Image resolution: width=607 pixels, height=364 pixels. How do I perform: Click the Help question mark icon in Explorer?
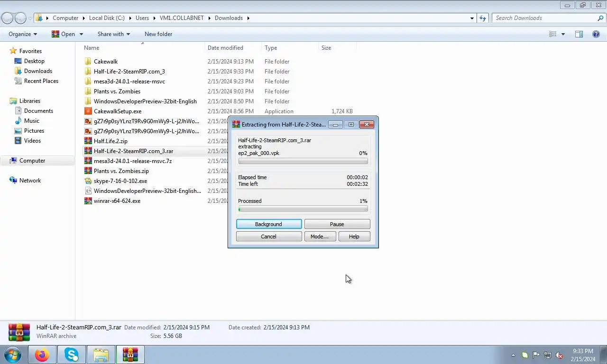point(596,34)
